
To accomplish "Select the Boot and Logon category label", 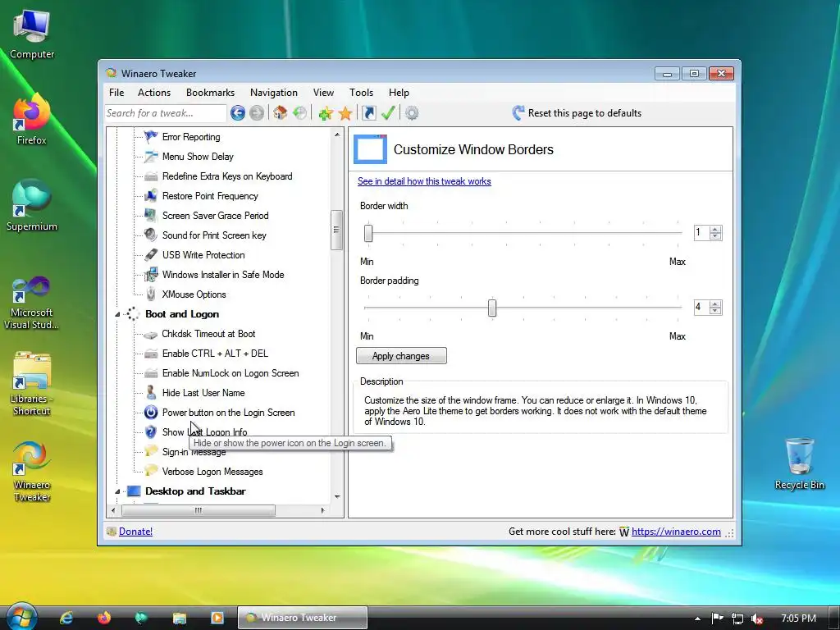I will tap(182, 314).
